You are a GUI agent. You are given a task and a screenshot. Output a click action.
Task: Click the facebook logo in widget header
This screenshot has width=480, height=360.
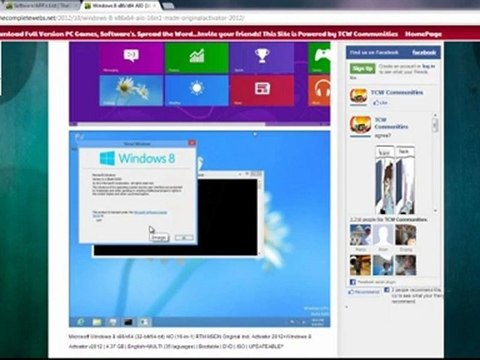point(424,52)
